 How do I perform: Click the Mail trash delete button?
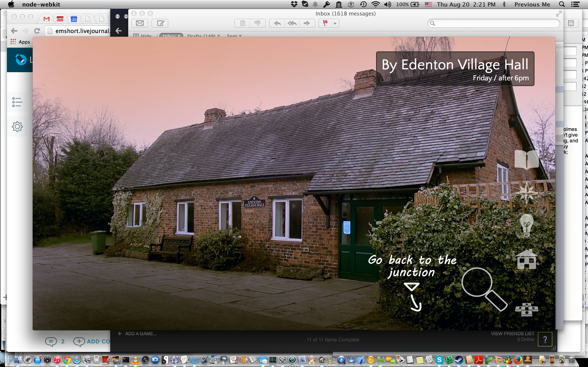point(243,23)
